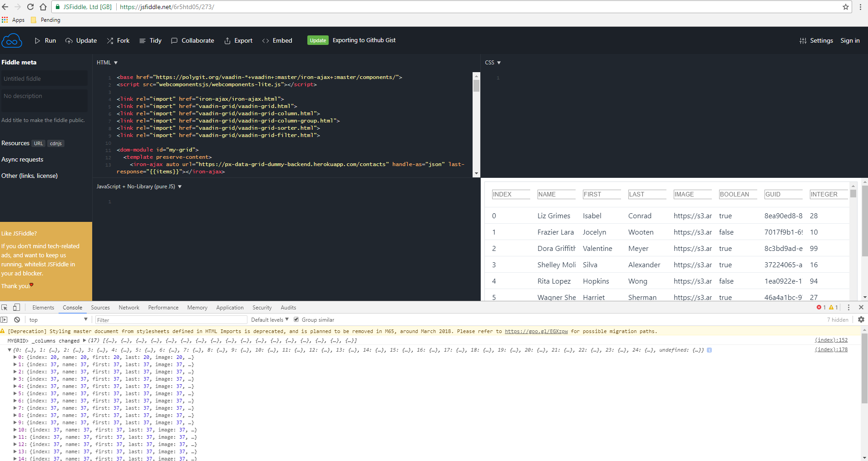The height and width of the screenshot is (461, 868).
Task: Click the console Filter field
Action: point(171,320)
